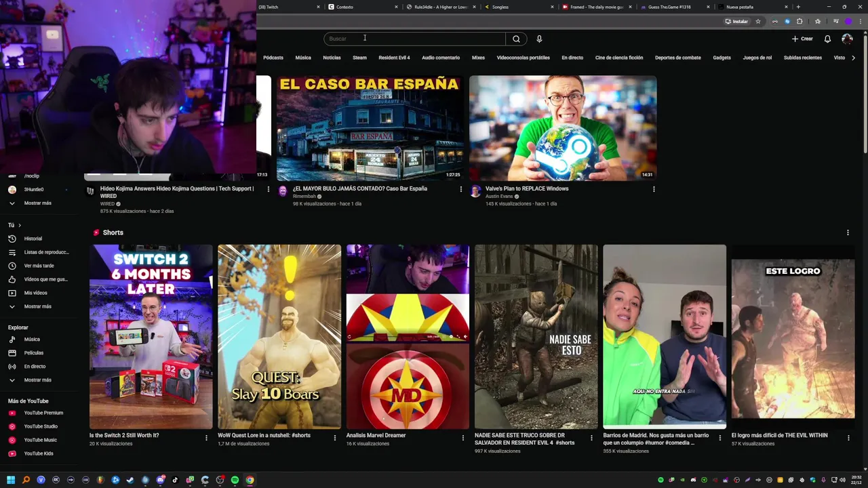Open options for Switch 2 short
Viewport: 868px width, 488px height.
click(206, 438)
